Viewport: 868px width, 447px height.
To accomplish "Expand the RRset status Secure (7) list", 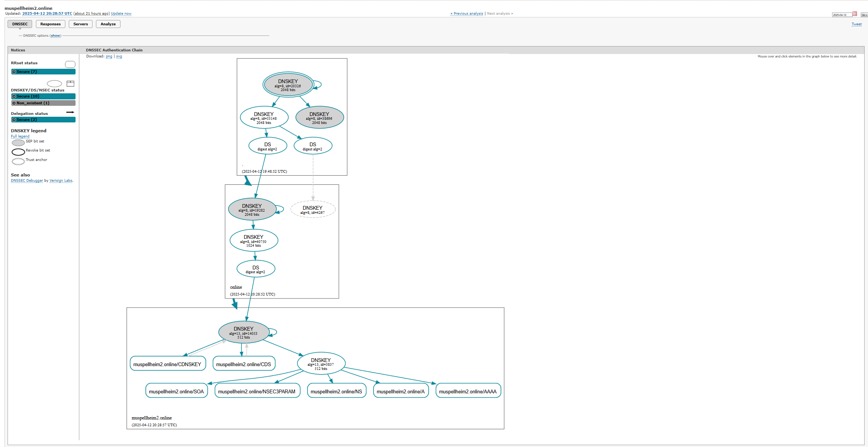I will click(x=43, y=72).
